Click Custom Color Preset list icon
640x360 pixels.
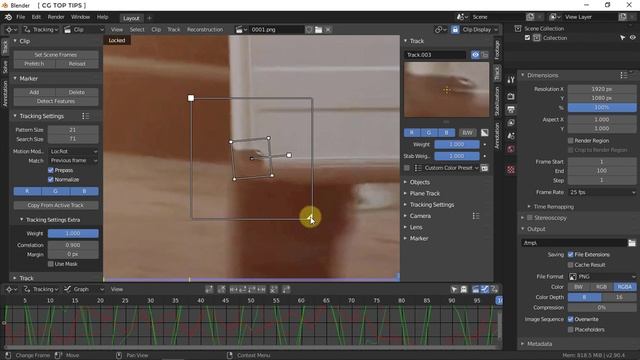click(418, 168)
